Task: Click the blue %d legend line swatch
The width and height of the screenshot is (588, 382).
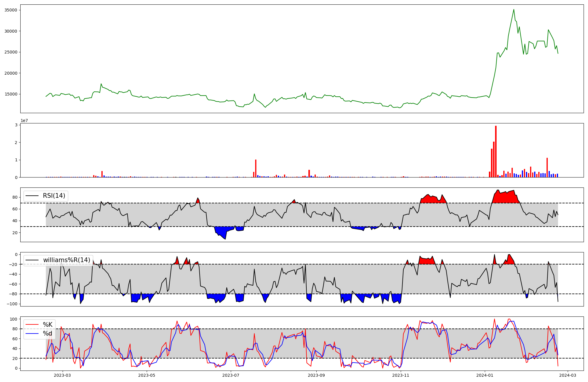Action: pyautogui.click(x=32, y=334)
